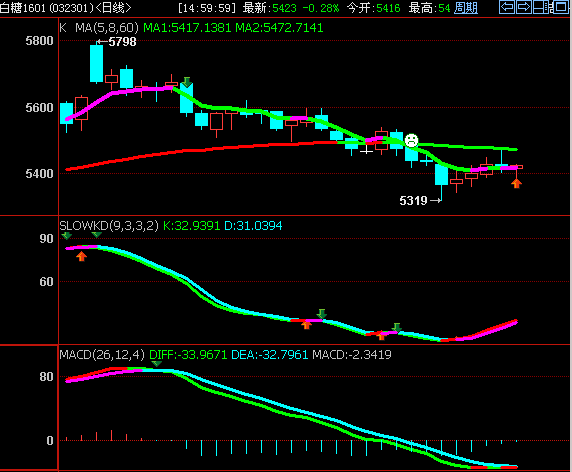
Task: Click the 5798 high price label
Action: [x=122, y=42]
